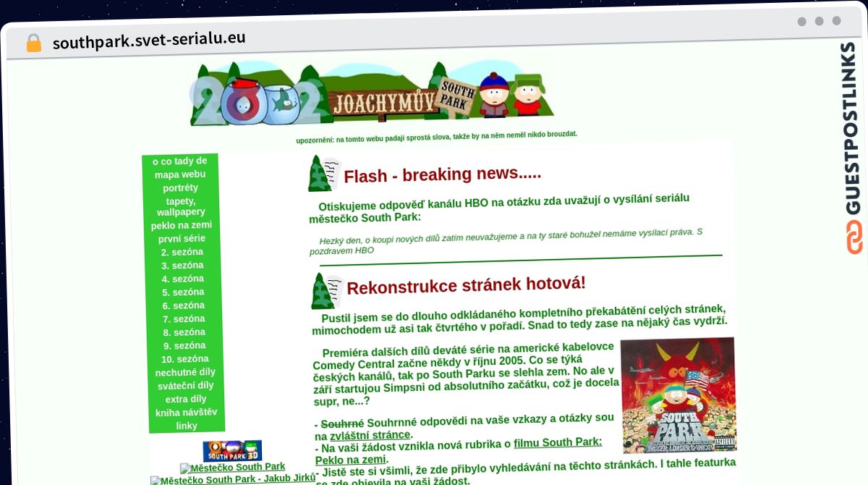This screenshot has width=868, height=485.
Task: Select '6. sezóna' from the menu
Action: (184, 305)
